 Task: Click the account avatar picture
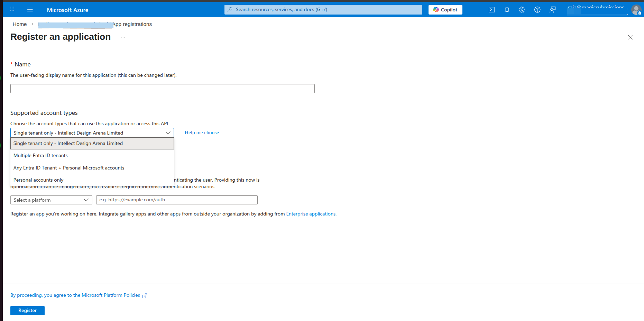[x=636, y=10]
